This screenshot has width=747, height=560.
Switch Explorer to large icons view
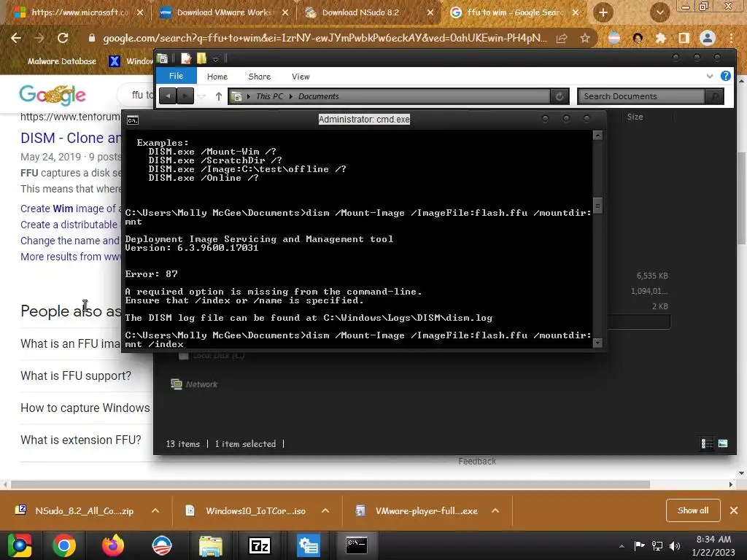click(723, 444)
